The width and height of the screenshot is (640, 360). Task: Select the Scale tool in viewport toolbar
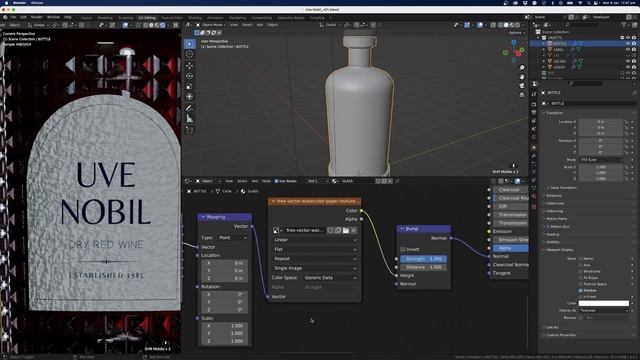189,87
